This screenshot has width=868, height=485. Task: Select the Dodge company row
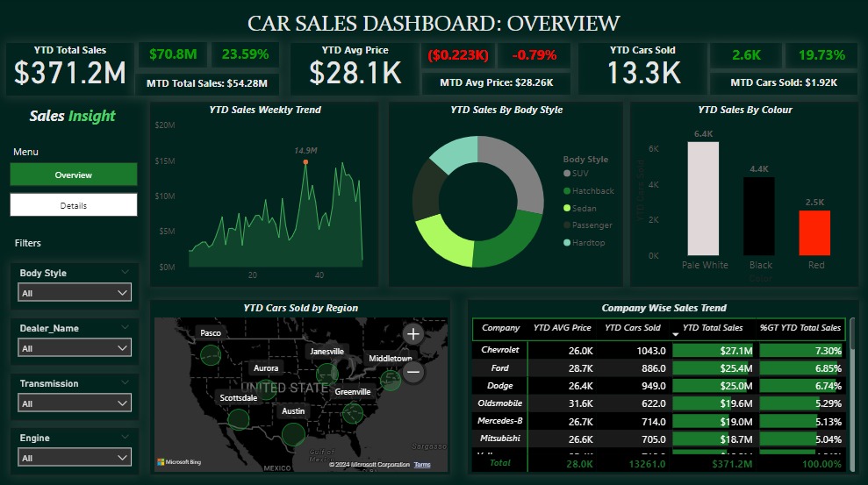[659, 385]
